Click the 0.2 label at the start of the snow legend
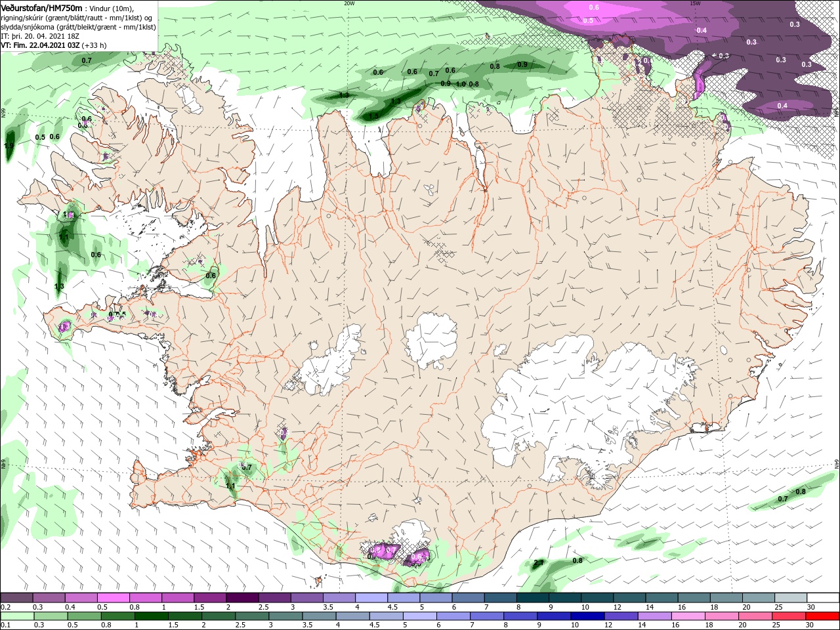 pyautogui.click(x=5, y=608)
